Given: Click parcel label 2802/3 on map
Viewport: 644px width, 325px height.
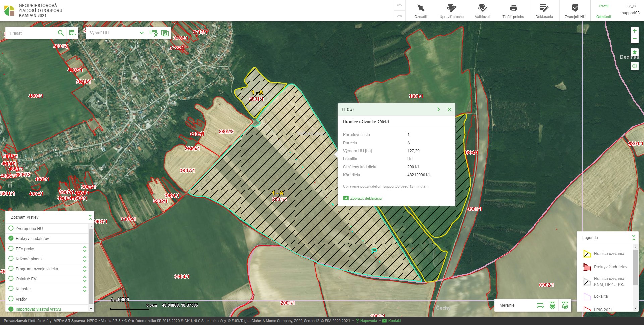Looking at the screenshot, I should 226,132.
